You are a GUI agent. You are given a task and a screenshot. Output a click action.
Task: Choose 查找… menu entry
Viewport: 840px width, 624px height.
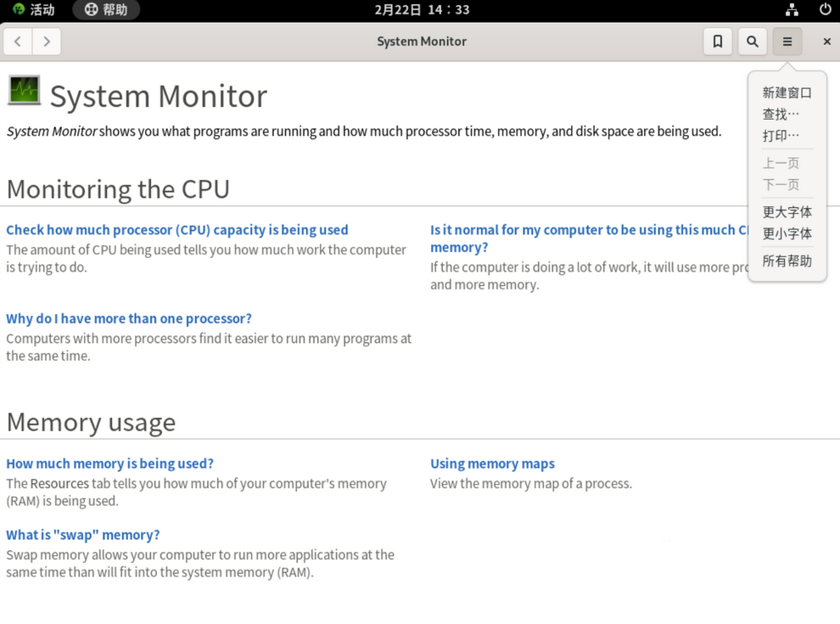click(x=781, y=114)
